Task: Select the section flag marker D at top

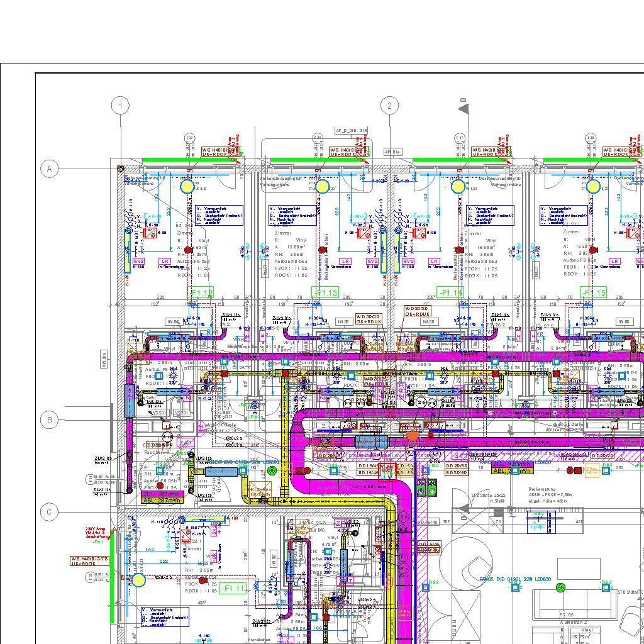Action: (464, 108)
